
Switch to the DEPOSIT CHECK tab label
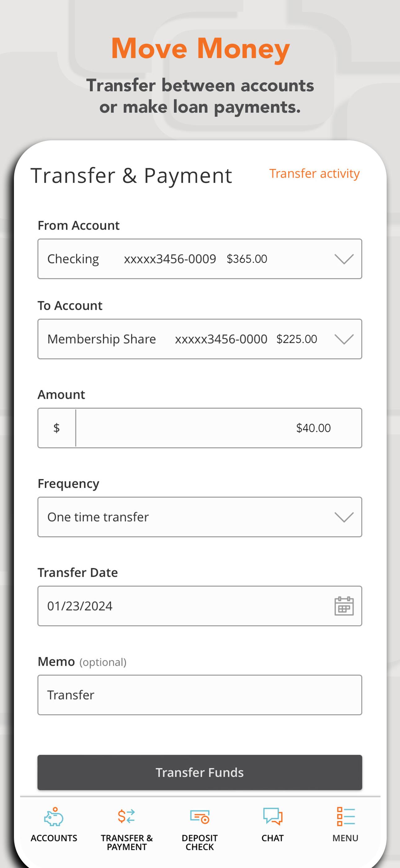pyautogui.click(x=200, y=843)
